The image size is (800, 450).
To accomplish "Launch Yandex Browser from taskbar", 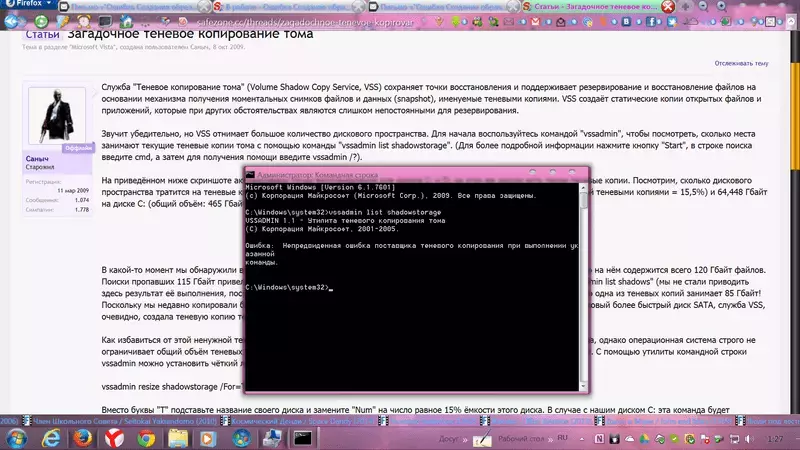I will click(x=114, y=438).
